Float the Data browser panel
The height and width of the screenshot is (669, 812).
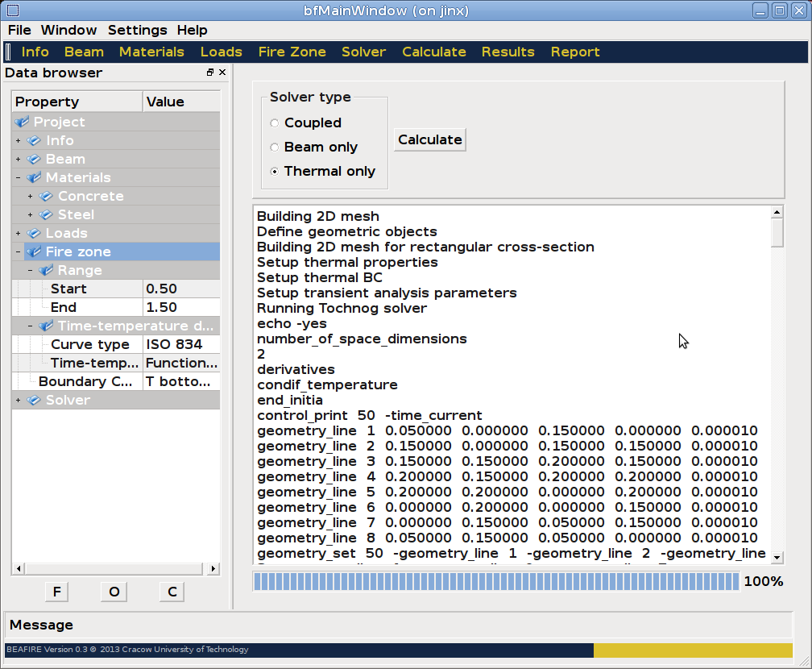click(x=210, y=73)
